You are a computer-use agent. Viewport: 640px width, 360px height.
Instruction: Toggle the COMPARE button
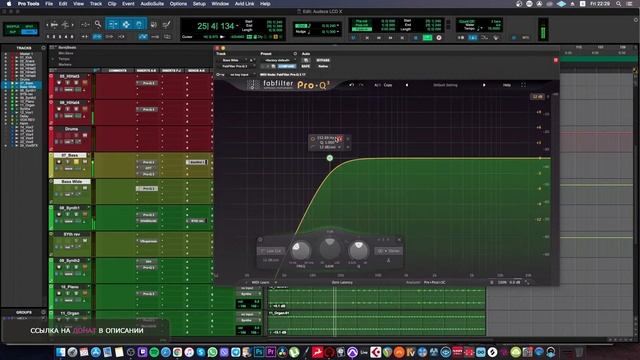pyautogui.click(x=287, y=66)
